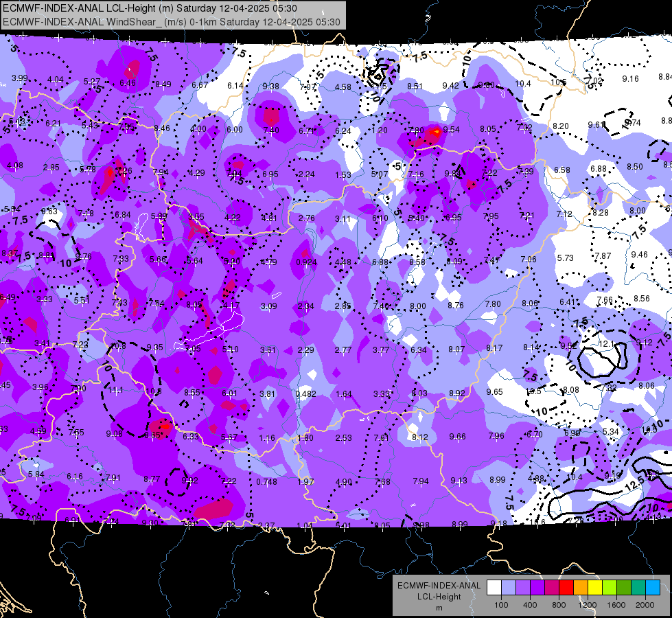
Task: Click the grid value '4.58'
Action: click(x=343, y=87)
